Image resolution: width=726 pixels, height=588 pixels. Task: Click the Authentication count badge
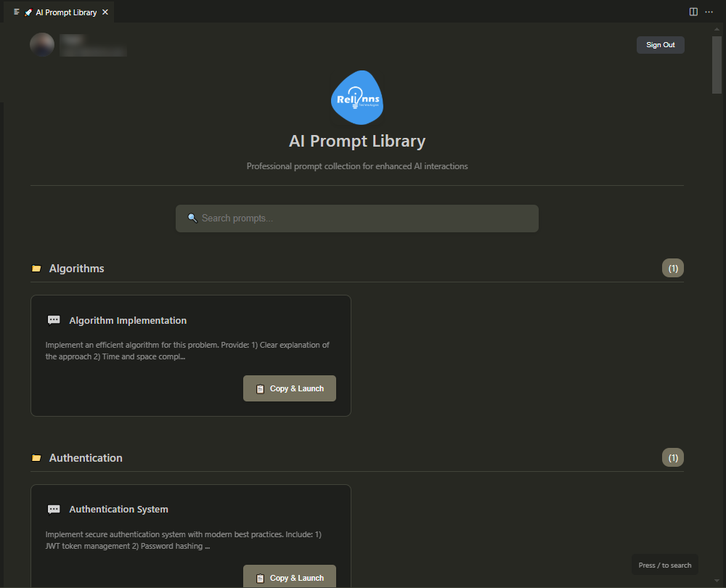(x=673, y=458)
